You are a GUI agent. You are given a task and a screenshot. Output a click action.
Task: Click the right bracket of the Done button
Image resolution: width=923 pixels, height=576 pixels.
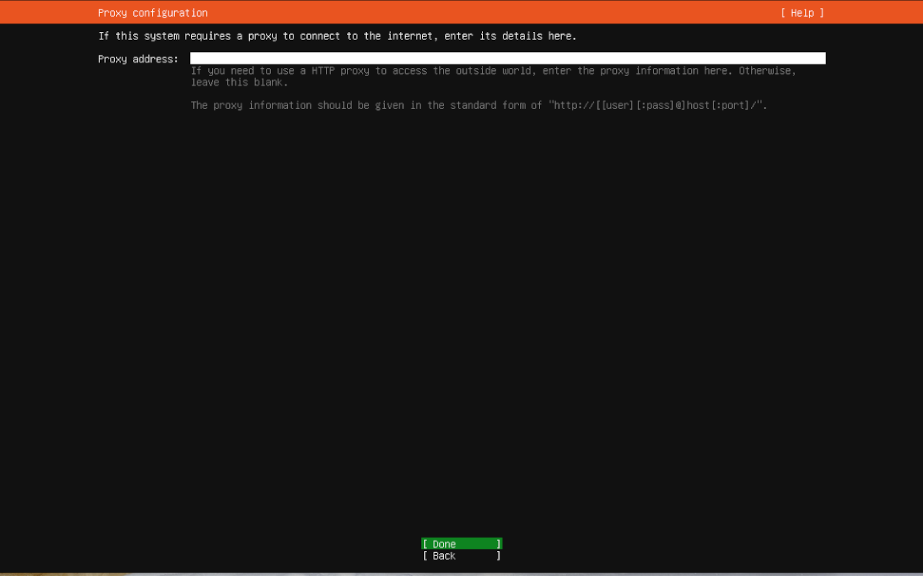(x=498, y=544)
